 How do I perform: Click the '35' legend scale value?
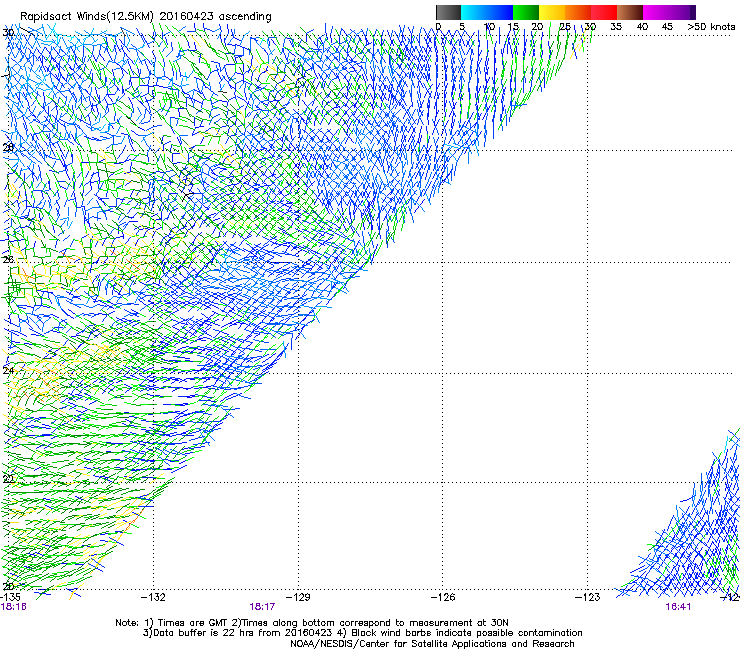[616, 27]
